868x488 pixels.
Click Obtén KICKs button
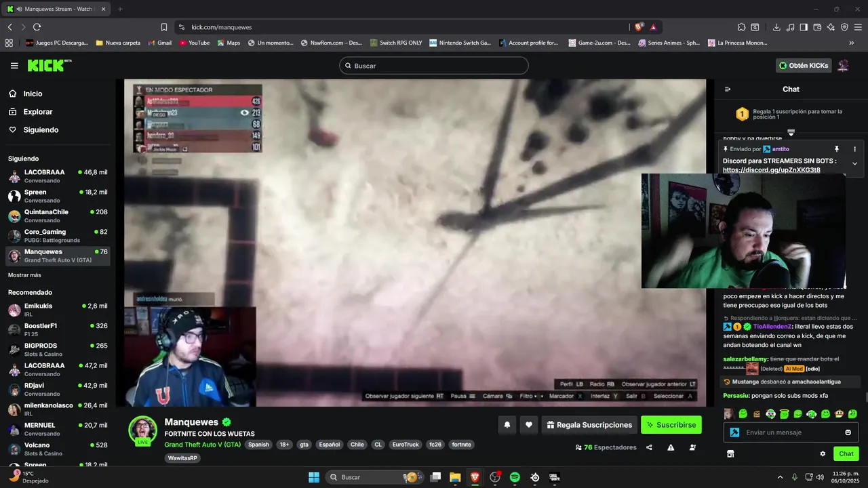804,66
